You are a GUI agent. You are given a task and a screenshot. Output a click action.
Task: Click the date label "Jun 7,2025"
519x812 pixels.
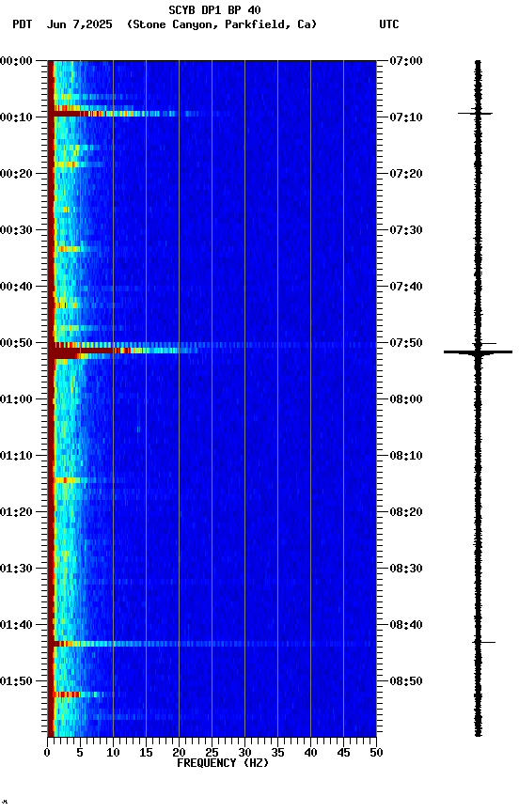(79, 24)
